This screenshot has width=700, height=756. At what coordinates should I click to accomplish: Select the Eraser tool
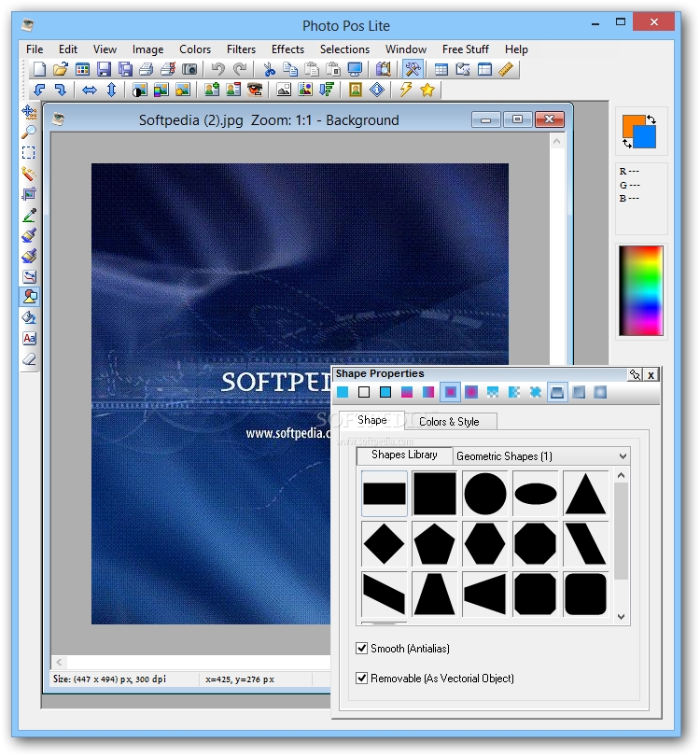pyautogui.click(x=29, y=359)
